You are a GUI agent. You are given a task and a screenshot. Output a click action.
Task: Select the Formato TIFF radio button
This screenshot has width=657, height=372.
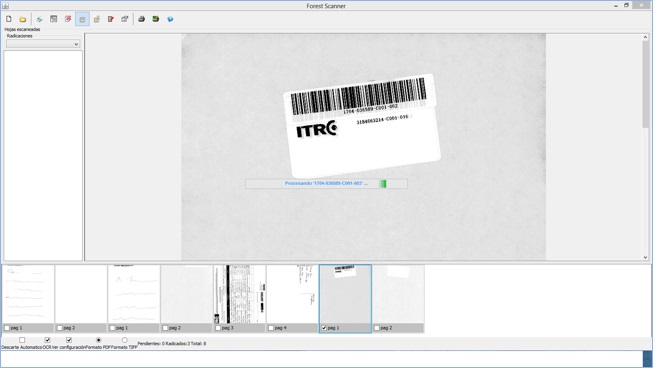124,340
